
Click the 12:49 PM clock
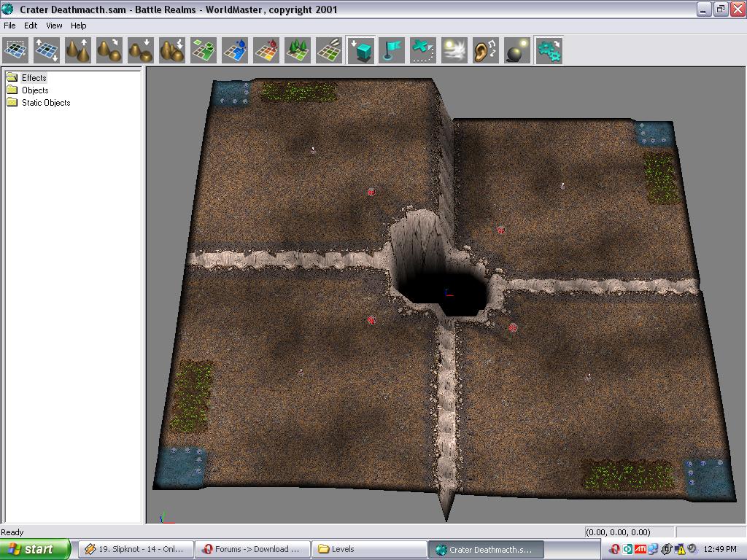point(720,549)
